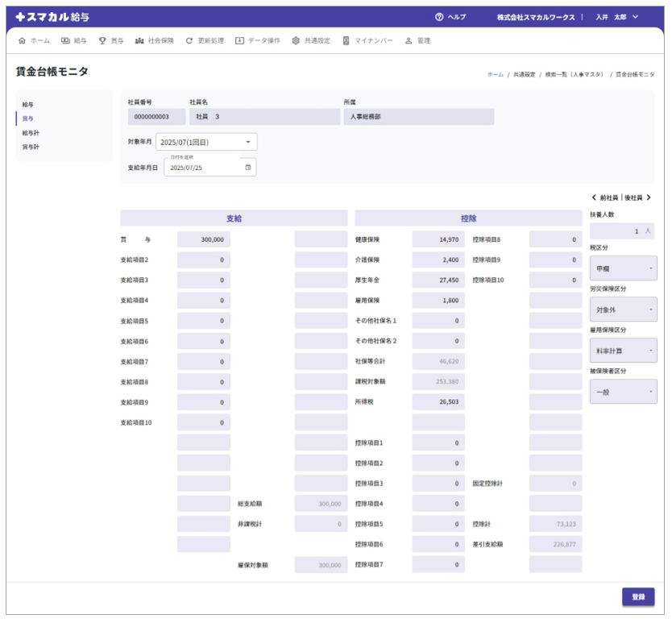The image size is (672, 623).
Task: Open the 給与 payroll menu
Action: click(x=73, y=40)
